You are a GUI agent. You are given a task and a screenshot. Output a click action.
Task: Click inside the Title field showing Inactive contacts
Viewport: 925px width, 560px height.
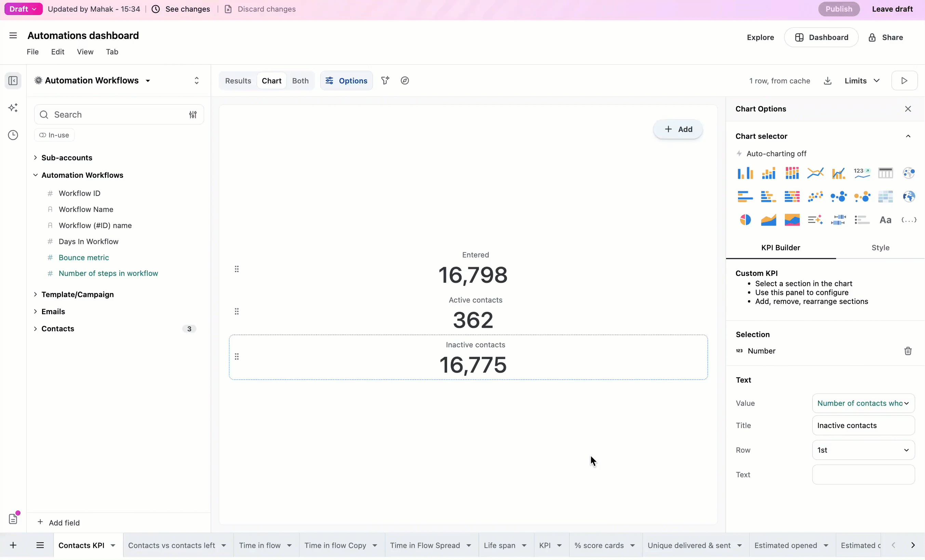[x=863, y=425]
